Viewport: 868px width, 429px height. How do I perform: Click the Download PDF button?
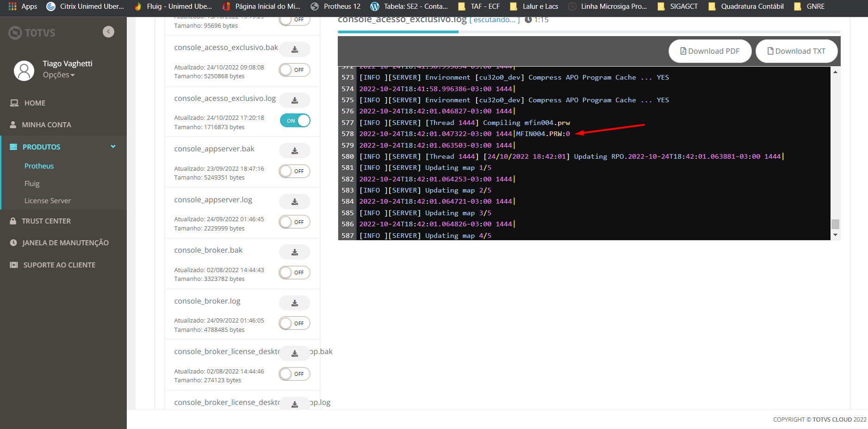(710, 51)
